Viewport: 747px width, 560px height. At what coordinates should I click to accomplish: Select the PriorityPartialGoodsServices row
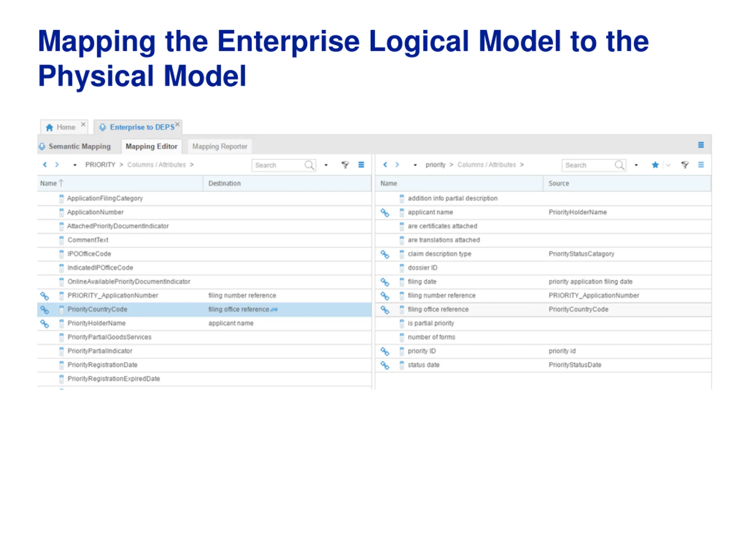pos(204,337)
